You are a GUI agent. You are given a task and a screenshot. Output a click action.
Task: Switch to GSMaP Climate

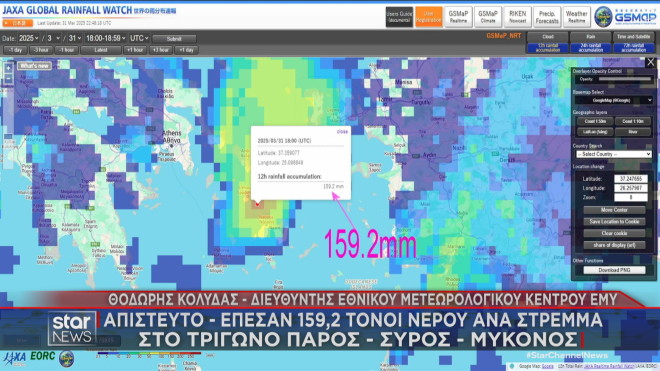tap(487, 17)
